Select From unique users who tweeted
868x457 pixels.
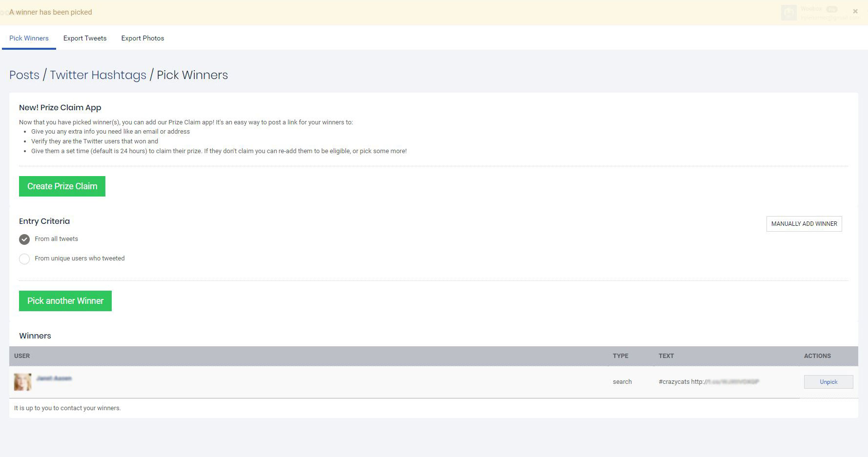(x=24, y=258)
